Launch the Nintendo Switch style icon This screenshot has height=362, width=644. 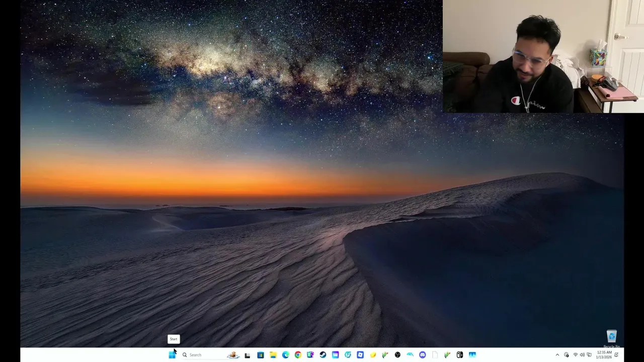tap(459, 355)
